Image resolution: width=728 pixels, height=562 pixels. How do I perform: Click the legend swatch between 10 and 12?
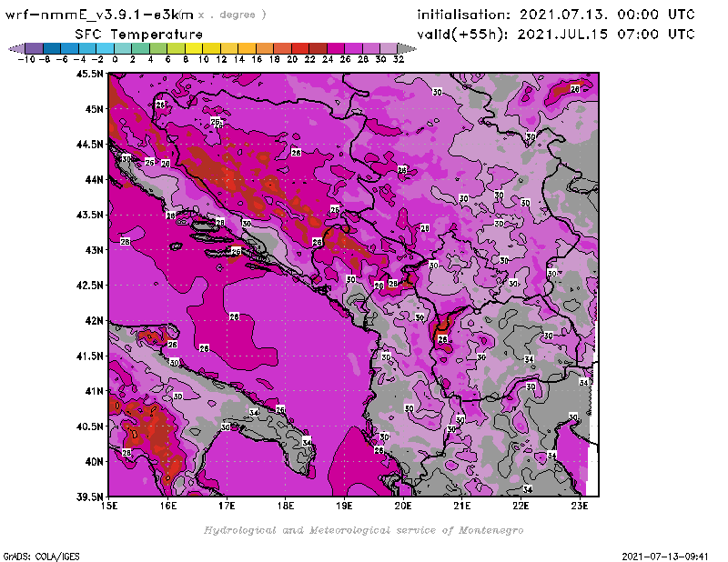coord(211,48)
